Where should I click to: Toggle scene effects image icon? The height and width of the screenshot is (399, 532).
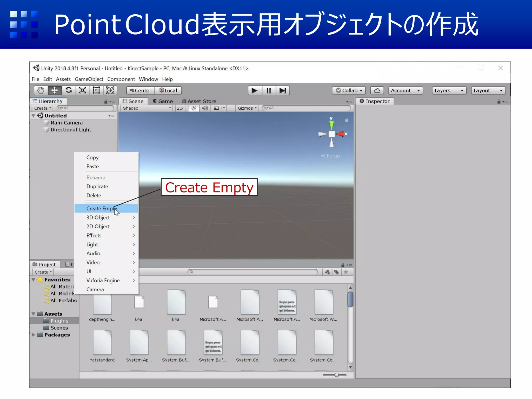tap(216, 108)
